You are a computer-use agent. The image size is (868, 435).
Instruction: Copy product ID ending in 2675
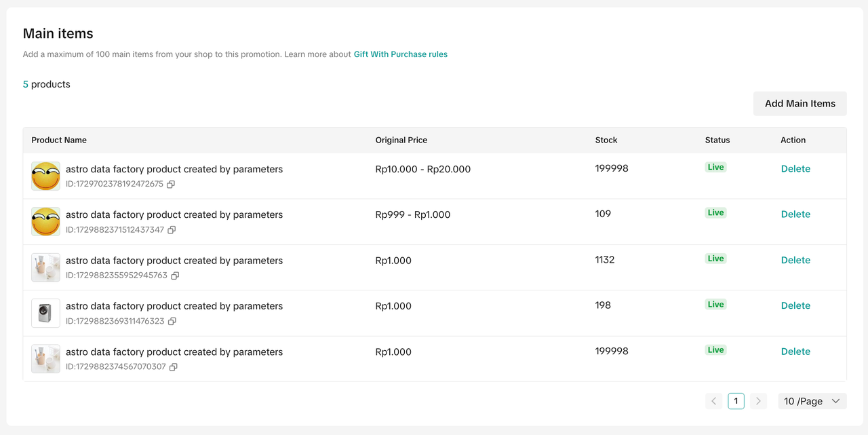(171, 184)
